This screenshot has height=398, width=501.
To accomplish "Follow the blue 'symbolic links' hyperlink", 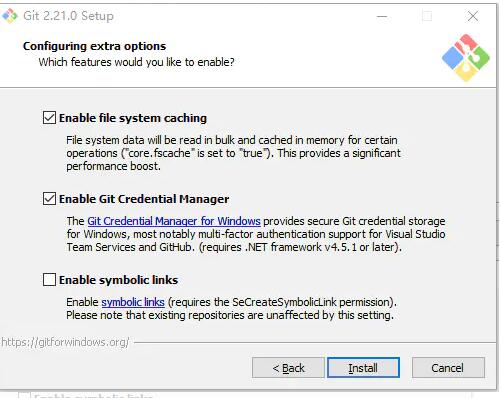I will pyautogui.click(x=133, y=302).
